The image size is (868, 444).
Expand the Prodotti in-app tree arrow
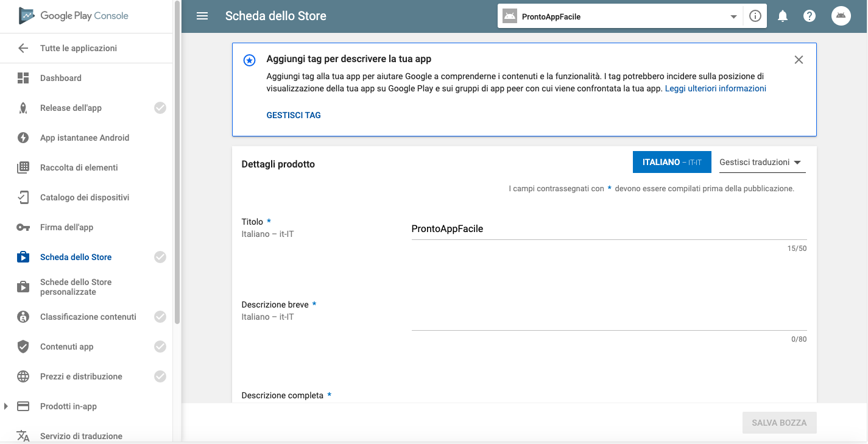click(x=6, y=406)
